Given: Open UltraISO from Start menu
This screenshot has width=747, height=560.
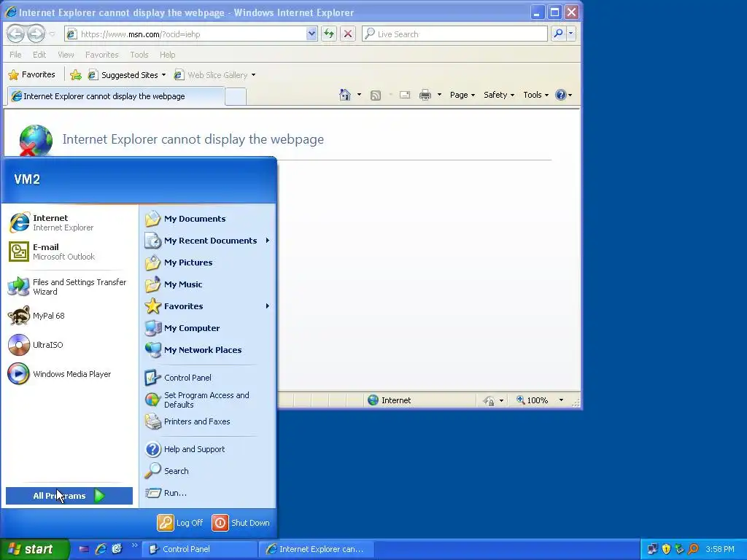Looking at the screenshot, I should 69,345.
